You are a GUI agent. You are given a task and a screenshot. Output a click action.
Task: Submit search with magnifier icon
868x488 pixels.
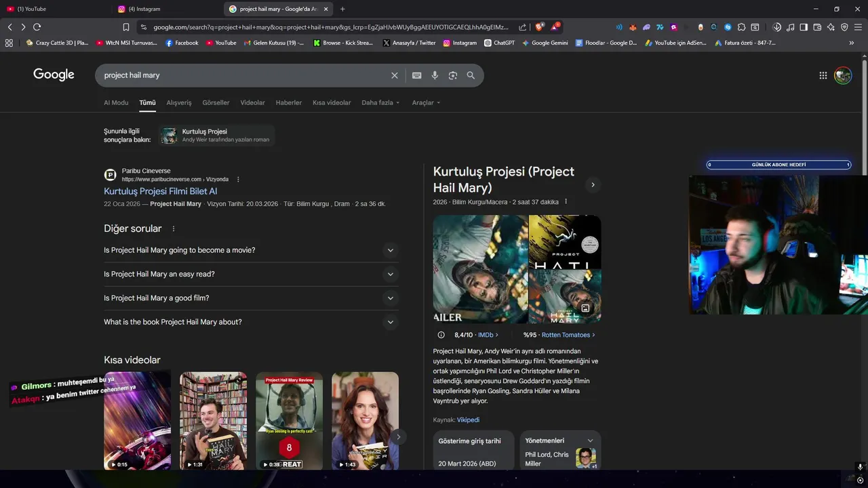click(471, 75)
